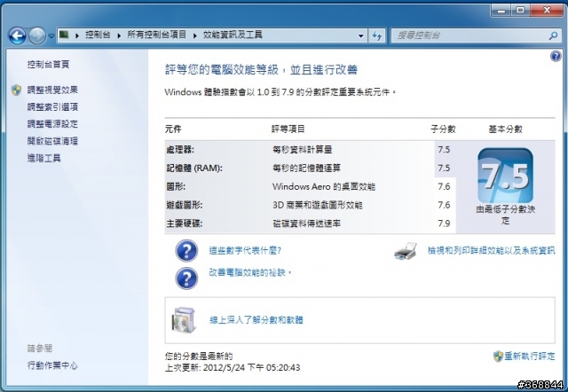568x392 pixels.
Task: Click the printer icon
Action: coord(406,251)
